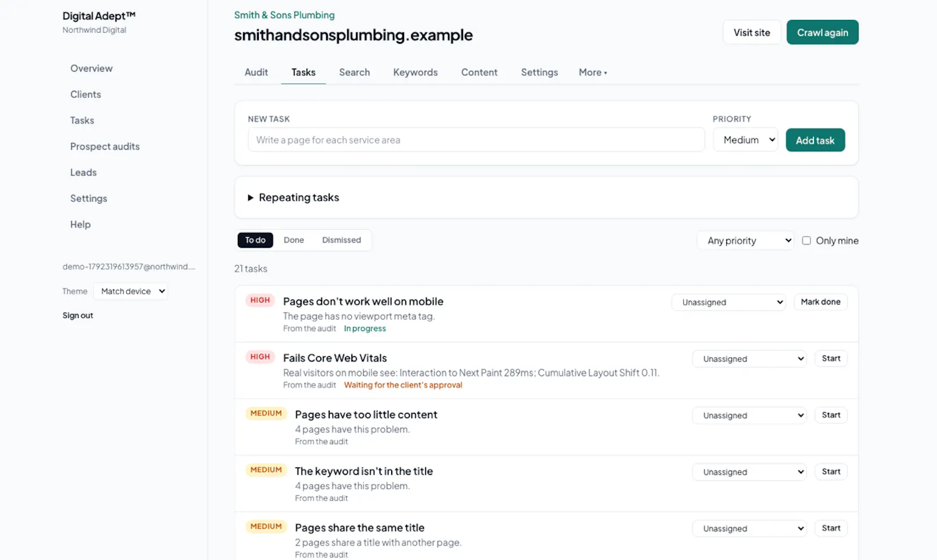Viewport: 937px width, 560px height.
Task: Open Leads in the sidebar
Action: tap(83, 173)
